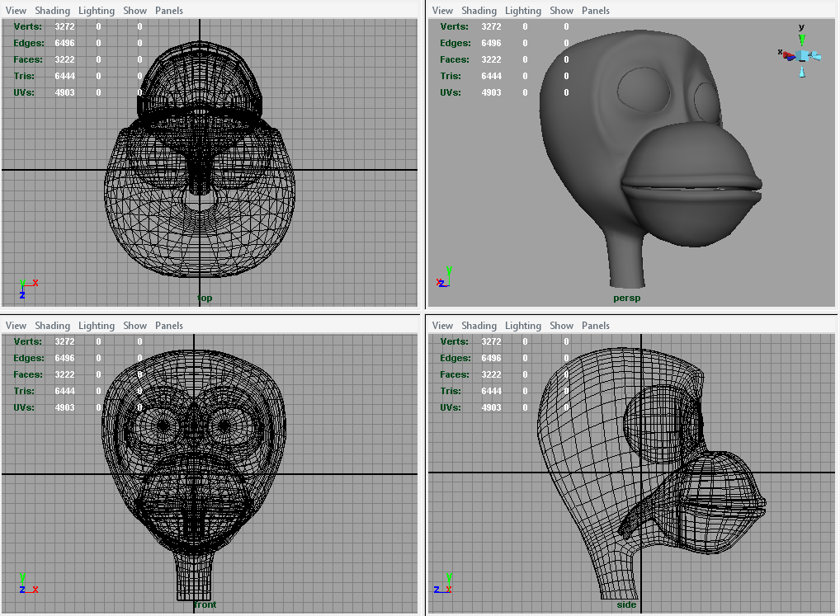840x616 pixels.
Task: Open the Panels menu in the top viewport
Action: tap(169, 11)
